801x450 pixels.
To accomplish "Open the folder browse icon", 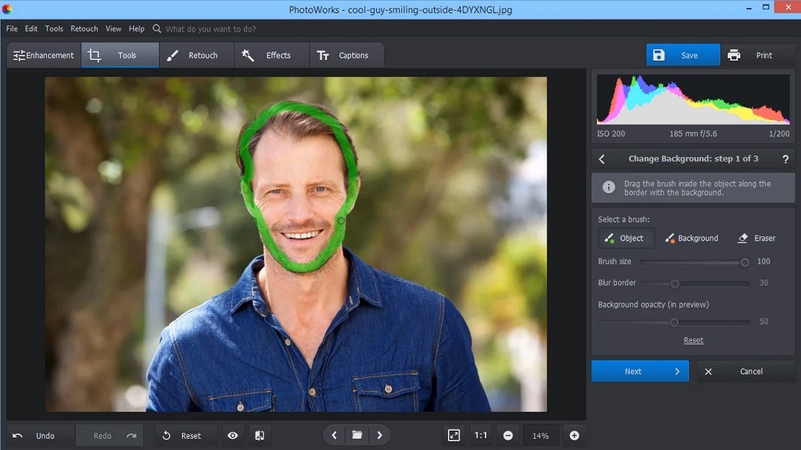I will (x=357, y=435).
